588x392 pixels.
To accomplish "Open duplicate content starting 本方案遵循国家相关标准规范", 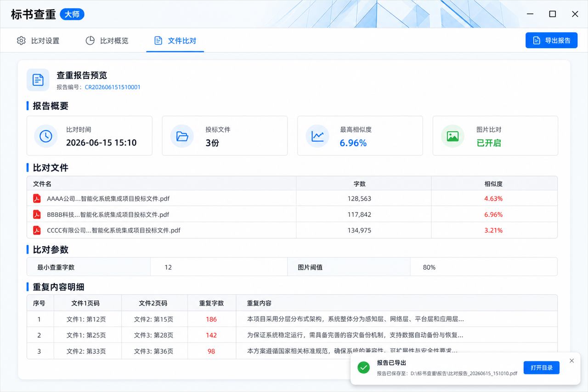I will [352, 351].
